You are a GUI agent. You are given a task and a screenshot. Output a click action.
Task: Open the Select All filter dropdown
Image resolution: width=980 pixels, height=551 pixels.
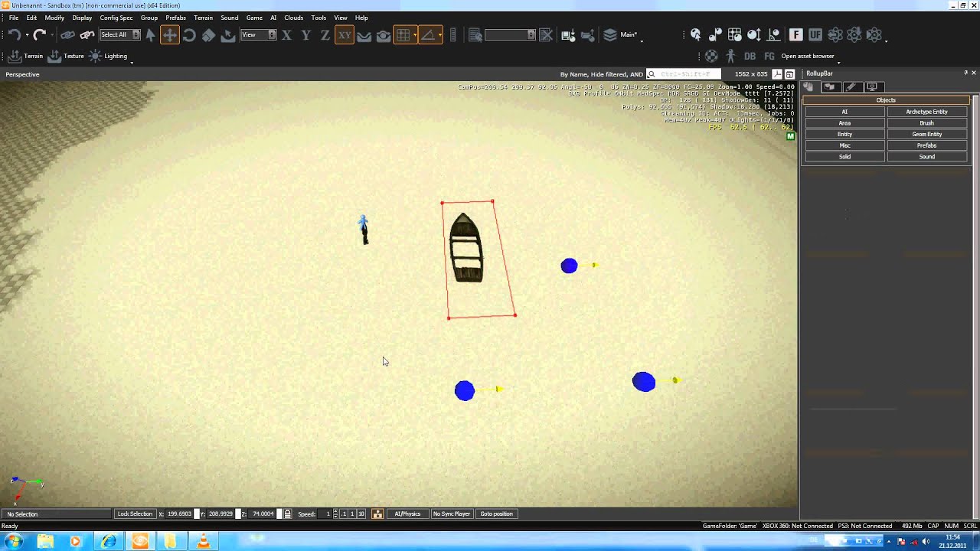coord(120,34)
